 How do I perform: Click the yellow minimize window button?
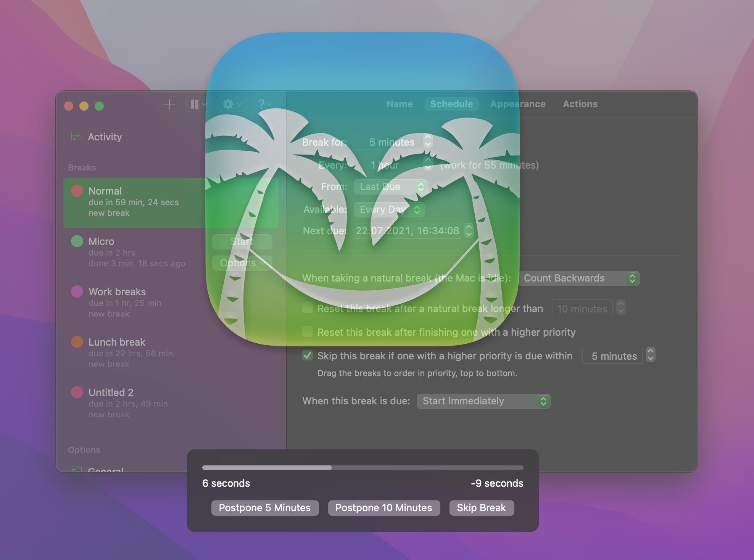(84, 106)
